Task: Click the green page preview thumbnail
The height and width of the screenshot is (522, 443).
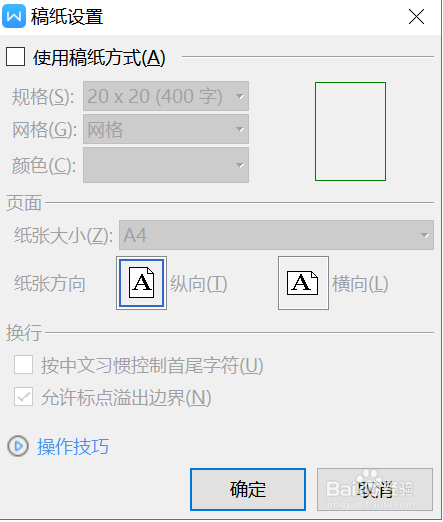Action: click(350, 132)
